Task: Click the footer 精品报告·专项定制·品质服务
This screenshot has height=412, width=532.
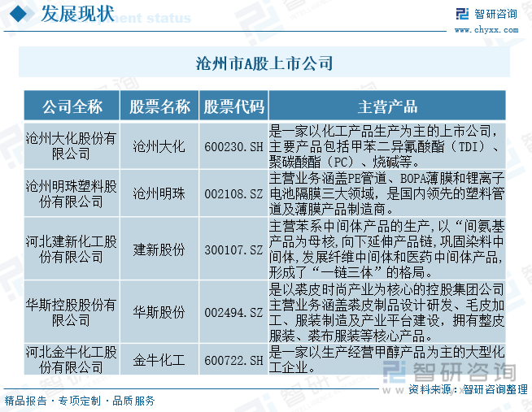Action: [80, 401]
